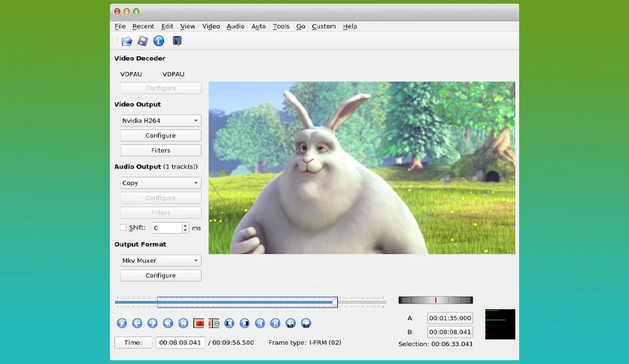Viewport: 629px width, 364px height.
Task: Step forward one frame with right arrow
Action: 153,323
